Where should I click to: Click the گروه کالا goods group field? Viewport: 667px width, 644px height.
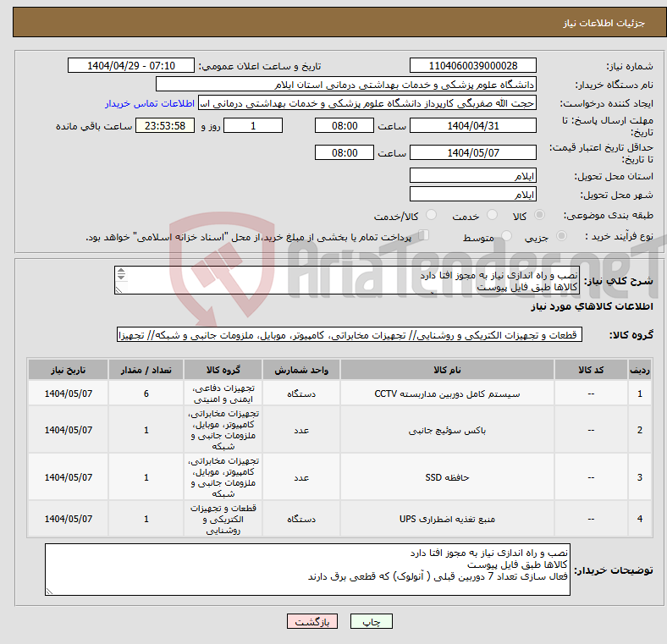pyautogui.click(x=350, y=334)
